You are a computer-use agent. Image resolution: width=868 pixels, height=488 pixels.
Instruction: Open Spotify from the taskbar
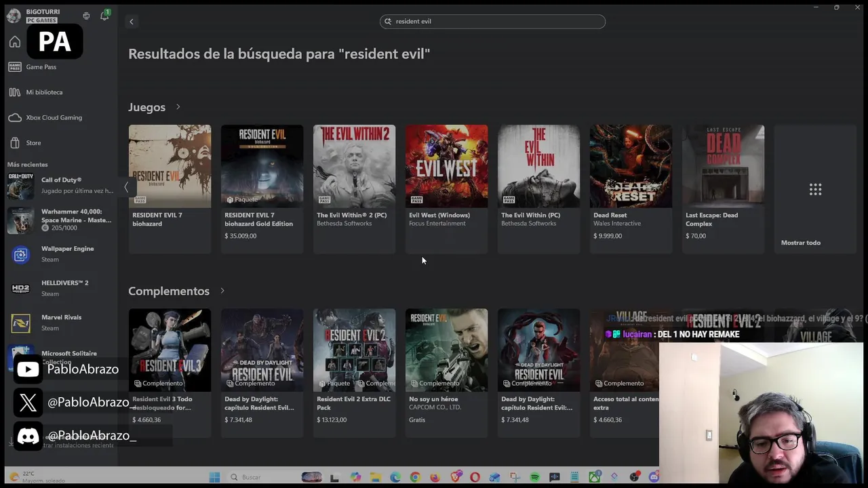tap(534, 477)
